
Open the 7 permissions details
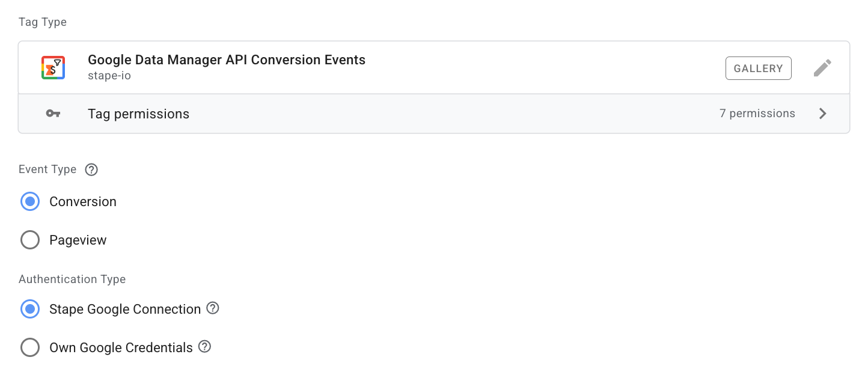757,114
